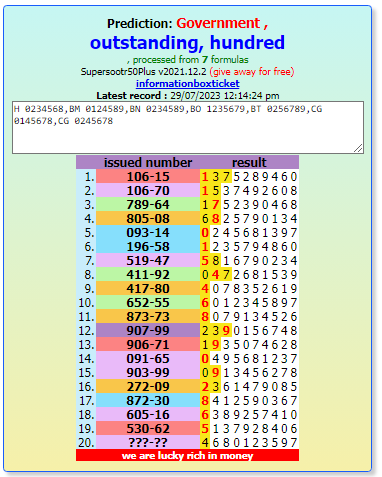Click result row 0913456278

coord(249,372)
